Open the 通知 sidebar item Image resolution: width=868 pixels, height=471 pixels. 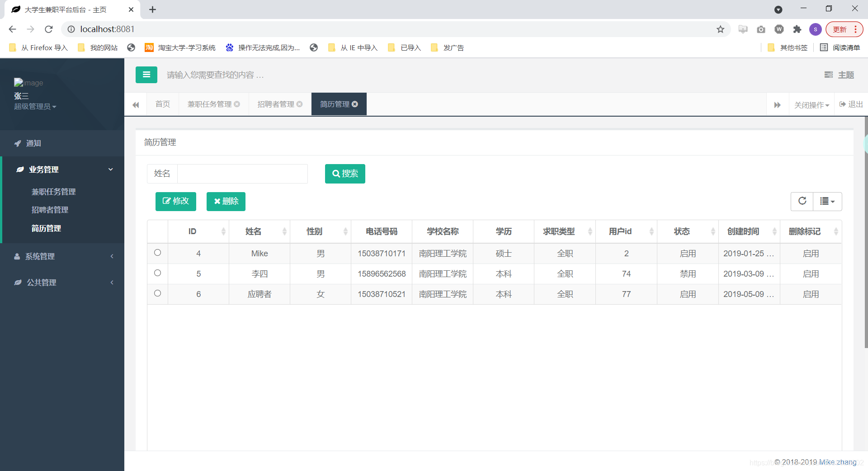pos(62,143)
